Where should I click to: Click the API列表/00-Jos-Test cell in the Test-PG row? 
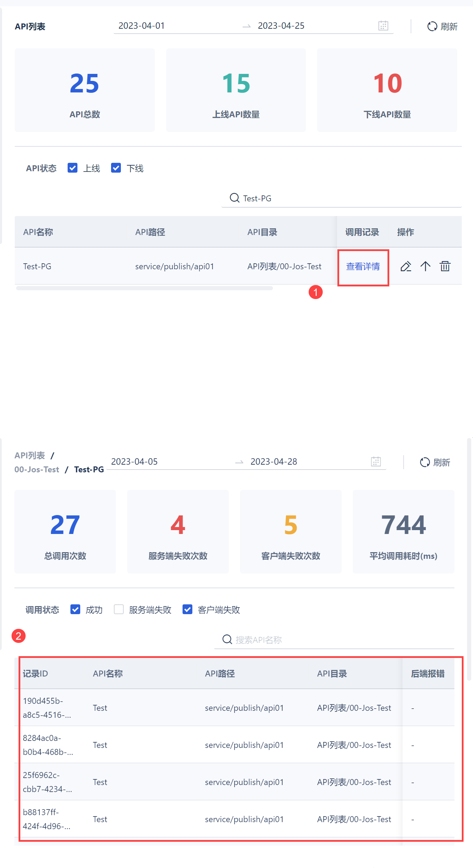click(285, 266)
